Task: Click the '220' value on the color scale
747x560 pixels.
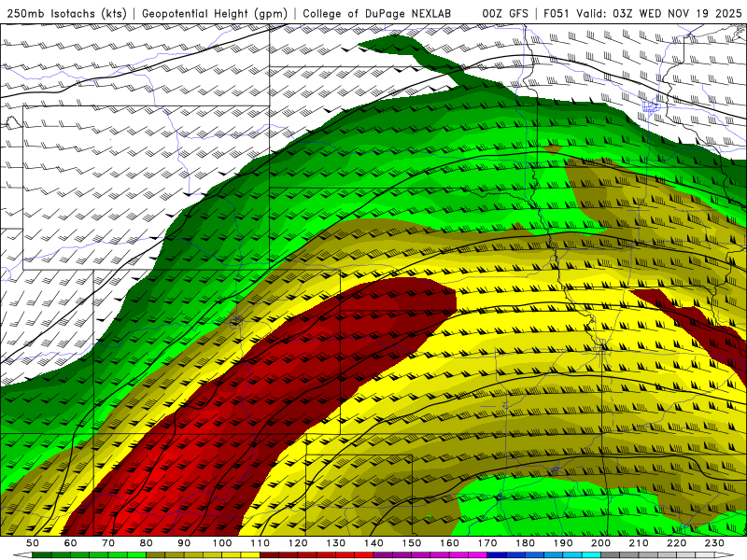Action: (x=676, y=543)
